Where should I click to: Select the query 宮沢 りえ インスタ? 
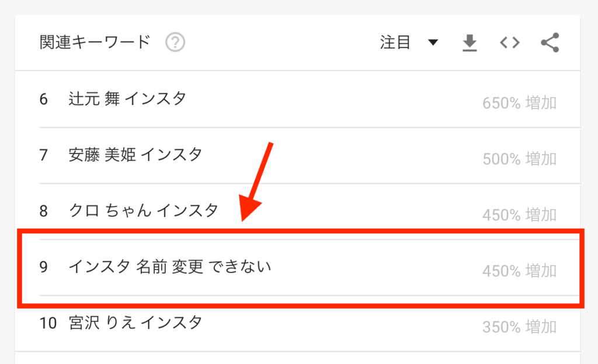pyautogui.click(x=135, y=323)
